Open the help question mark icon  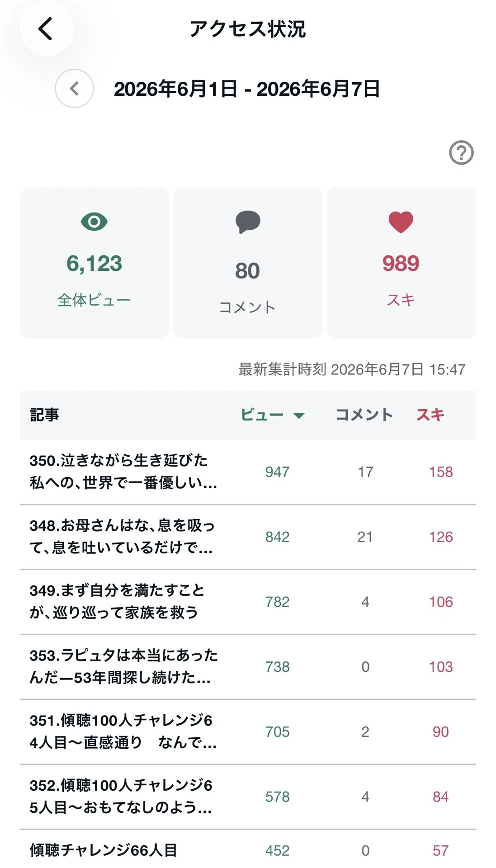pos(461,153)
